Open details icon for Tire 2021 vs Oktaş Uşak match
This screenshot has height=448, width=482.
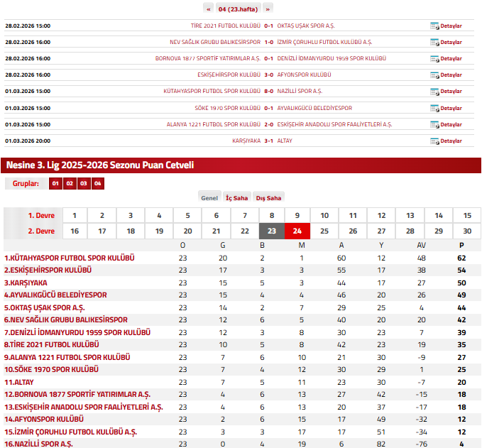click(434, 26)
